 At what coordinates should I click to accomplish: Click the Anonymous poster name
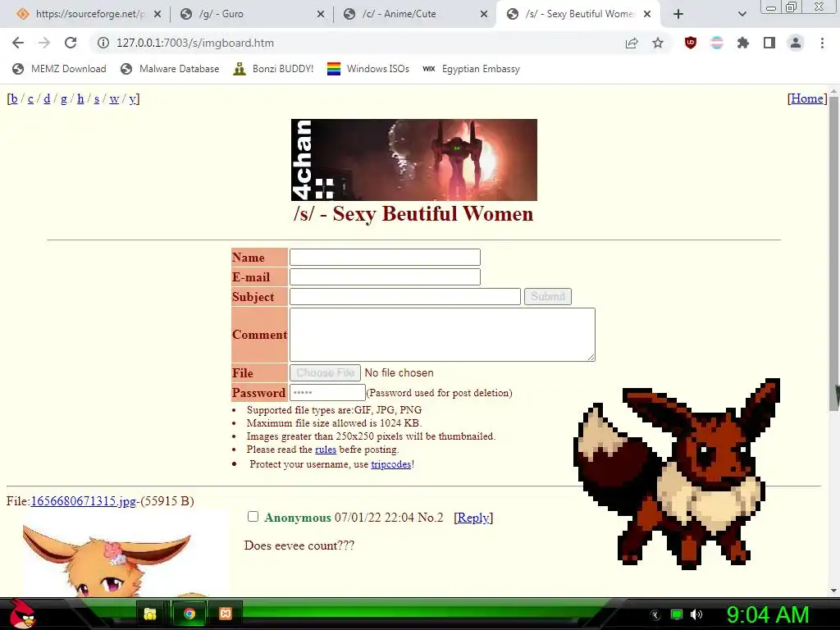(297, 518)
